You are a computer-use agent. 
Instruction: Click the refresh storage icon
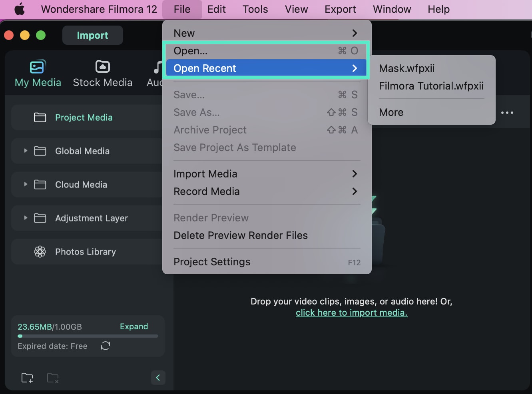click(106, 346)
